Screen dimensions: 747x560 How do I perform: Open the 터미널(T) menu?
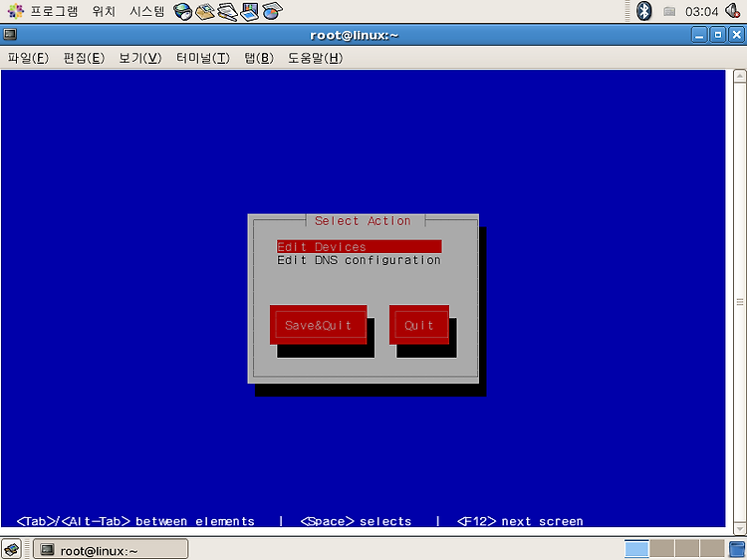[203, 58]
